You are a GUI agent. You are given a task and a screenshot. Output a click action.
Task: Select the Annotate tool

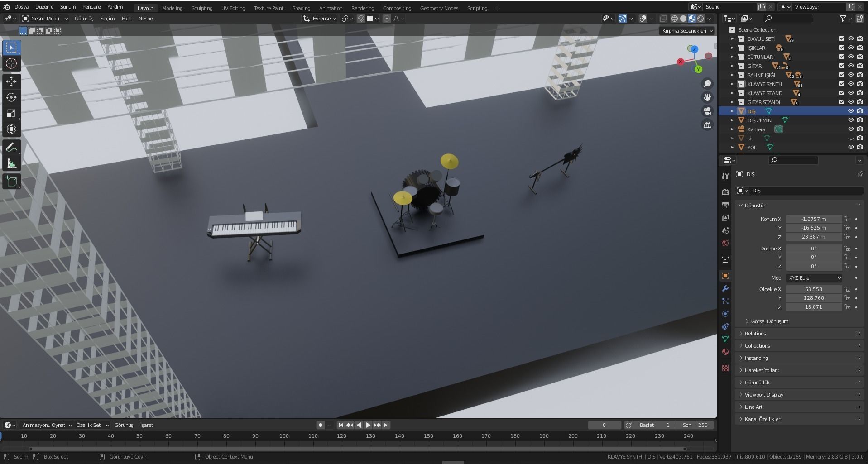coord(11,148)
